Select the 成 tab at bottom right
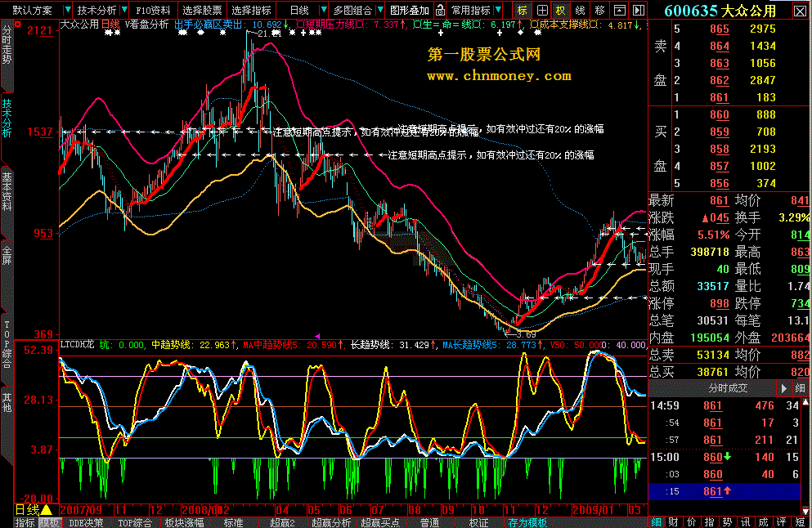 (x=763, y=521)
